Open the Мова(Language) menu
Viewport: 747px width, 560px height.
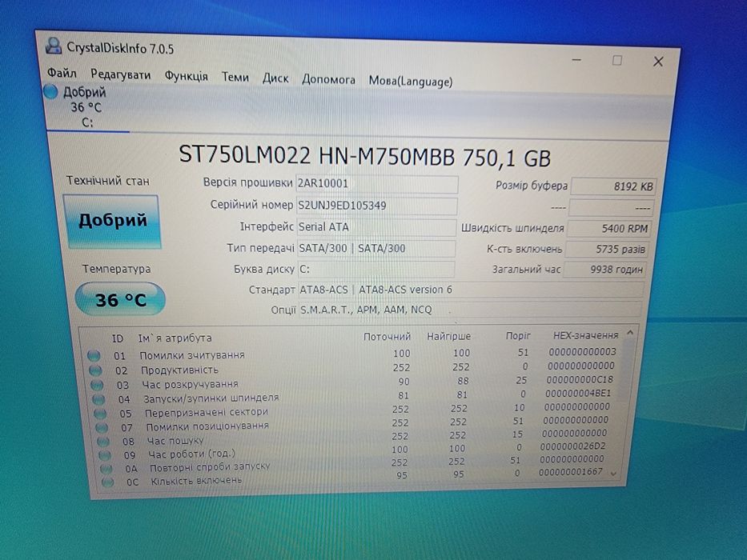[410, 81]
